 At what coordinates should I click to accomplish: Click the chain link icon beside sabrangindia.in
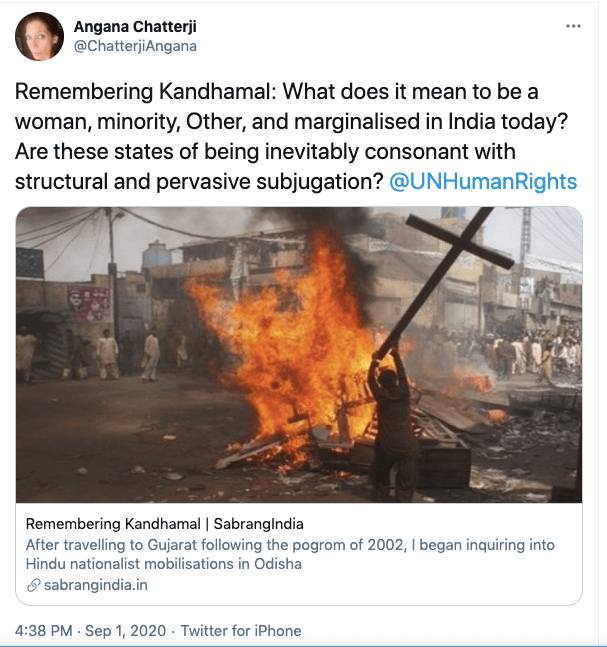click(x=33, y=585)
